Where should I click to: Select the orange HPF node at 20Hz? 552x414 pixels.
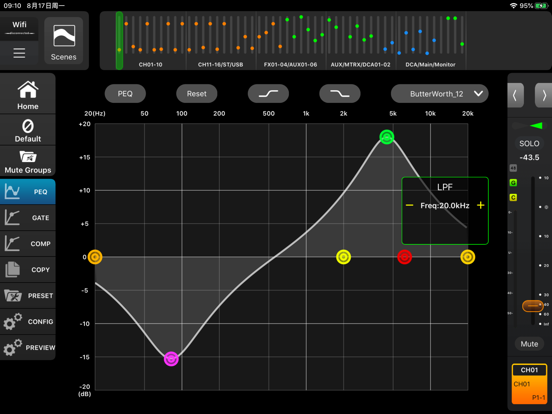click(x=95, y=257)
